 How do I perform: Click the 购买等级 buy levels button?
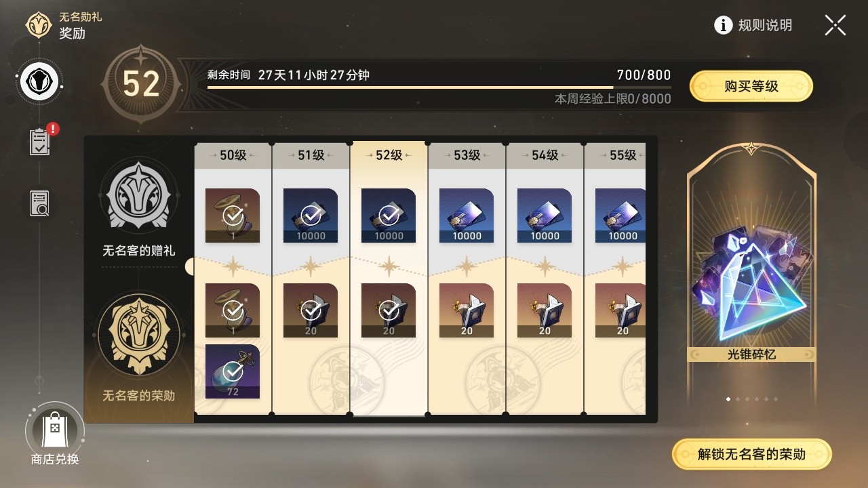pos(751,86)
